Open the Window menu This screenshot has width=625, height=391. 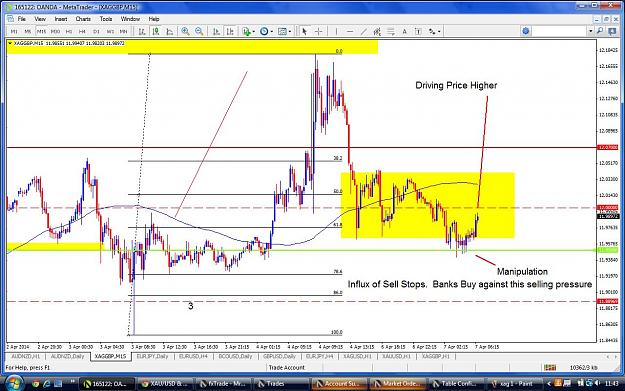pos(130,19)
